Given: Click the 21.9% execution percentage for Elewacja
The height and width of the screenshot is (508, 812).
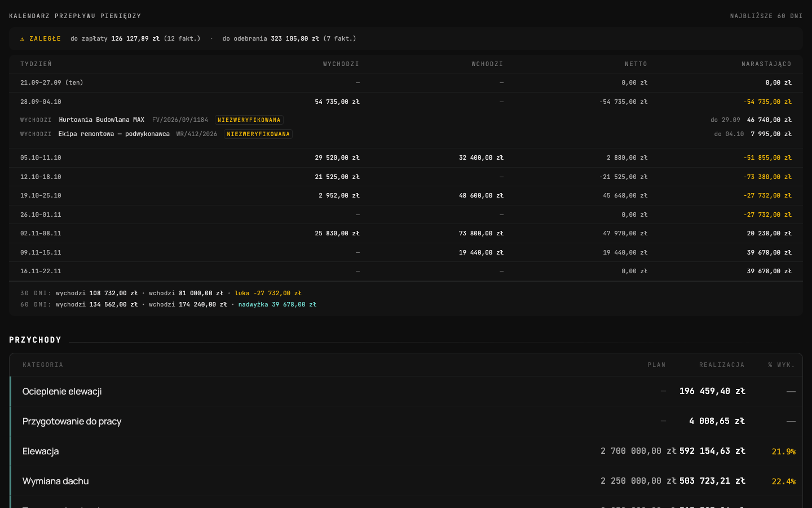Looking at the screenshot, I should click(x=783, y=452).
